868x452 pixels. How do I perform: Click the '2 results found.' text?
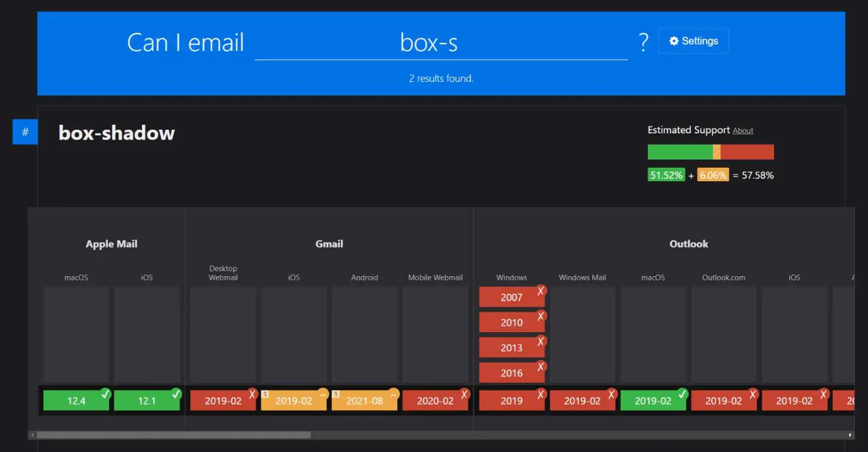point(441,79)
